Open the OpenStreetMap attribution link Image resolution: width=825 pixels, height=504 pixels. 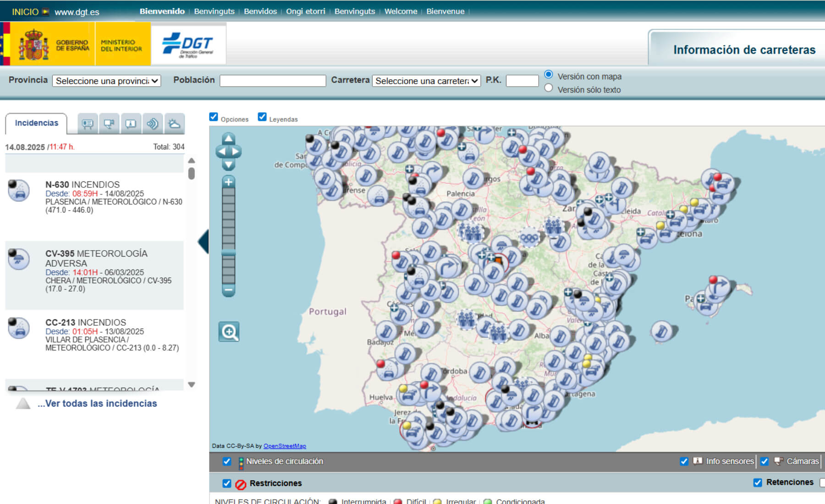click(285, 445)
